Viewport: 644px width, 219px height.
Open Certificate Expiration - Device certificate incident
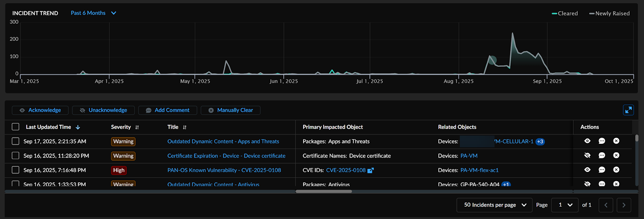coord(226,156)
